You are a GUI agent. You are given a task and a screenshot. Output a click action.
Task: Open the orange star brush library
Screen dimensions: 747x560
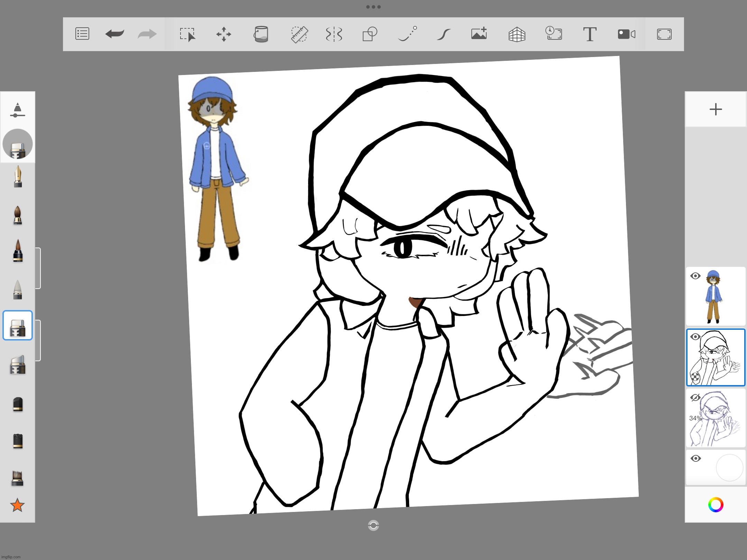click(17, 505)
